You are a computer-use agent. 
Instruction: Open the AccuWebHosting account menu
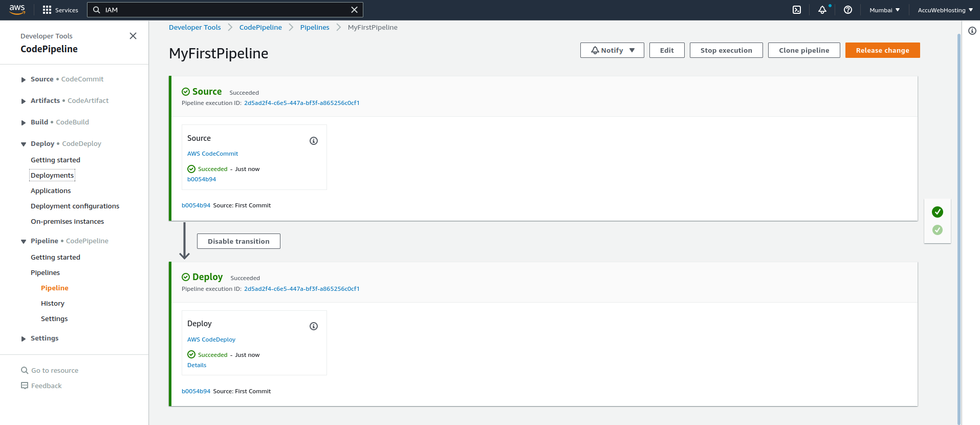(x=945, y=10)
